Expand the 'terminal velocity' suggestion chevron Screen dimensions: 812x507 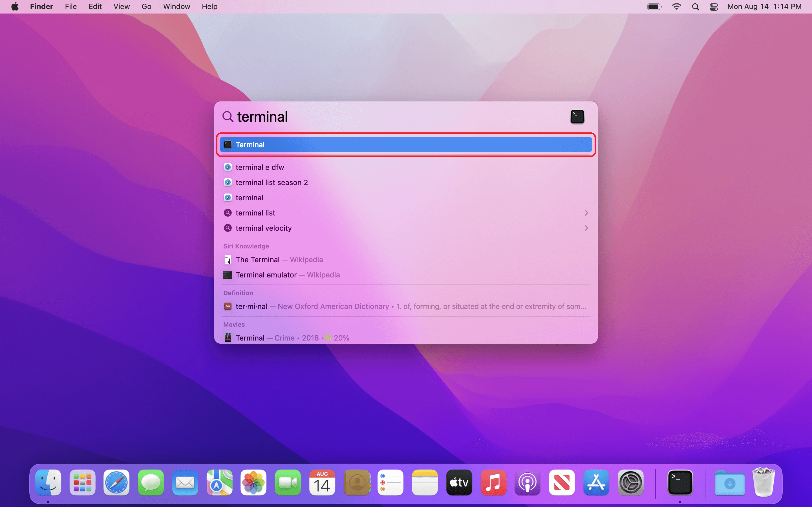pyautogui.click(x=586, y=228)
